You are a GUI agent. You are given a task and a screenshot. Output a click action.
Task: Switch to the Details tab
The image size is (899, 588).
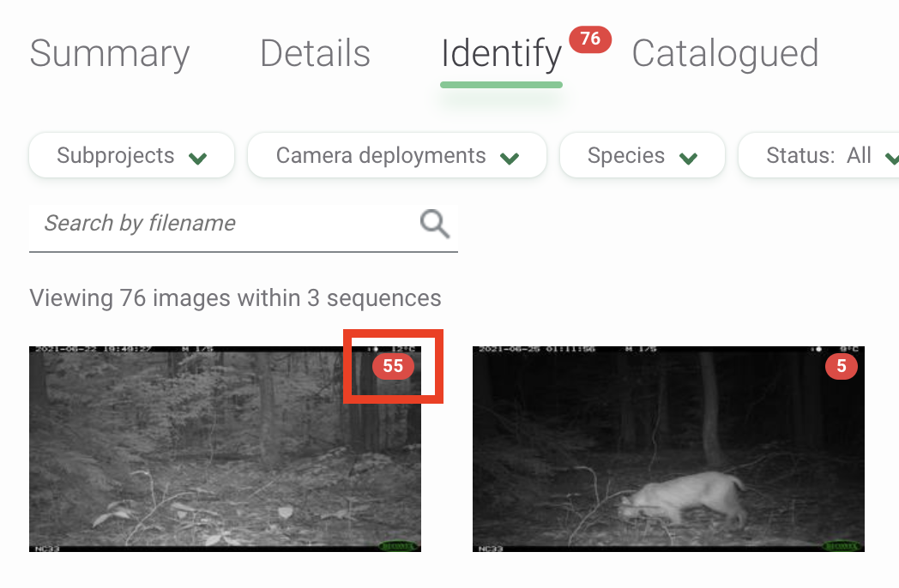tap(315, 53)
